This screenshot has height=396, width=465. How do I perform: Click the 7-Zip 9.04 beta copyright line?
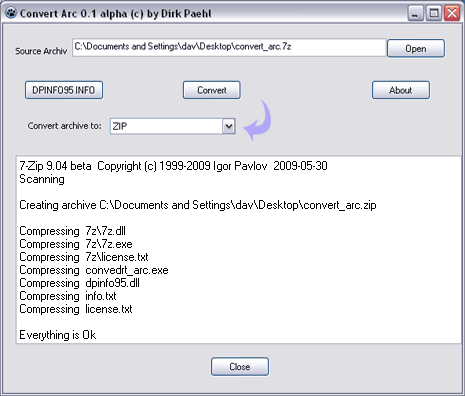pyautogui.click(x=173, y=166)
